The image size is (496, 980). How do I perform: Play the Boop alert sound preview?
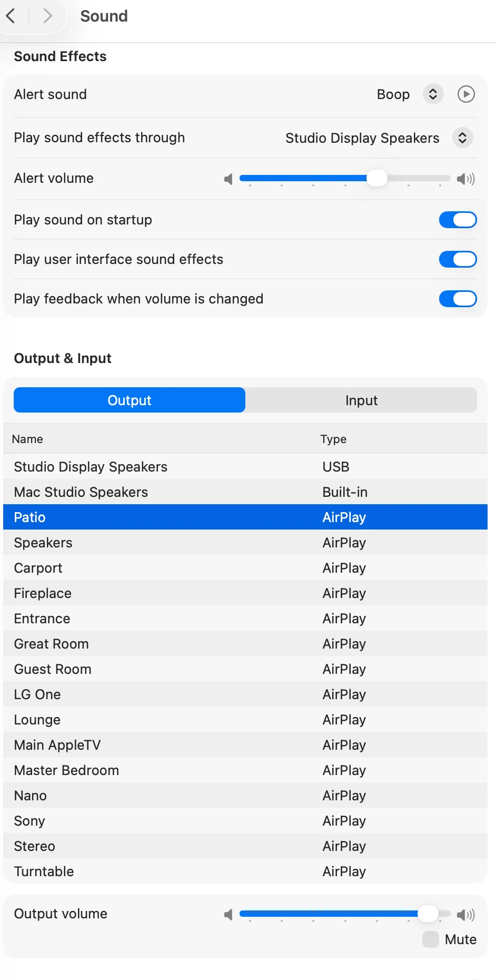pyautogui.click(x=466, y=94)
